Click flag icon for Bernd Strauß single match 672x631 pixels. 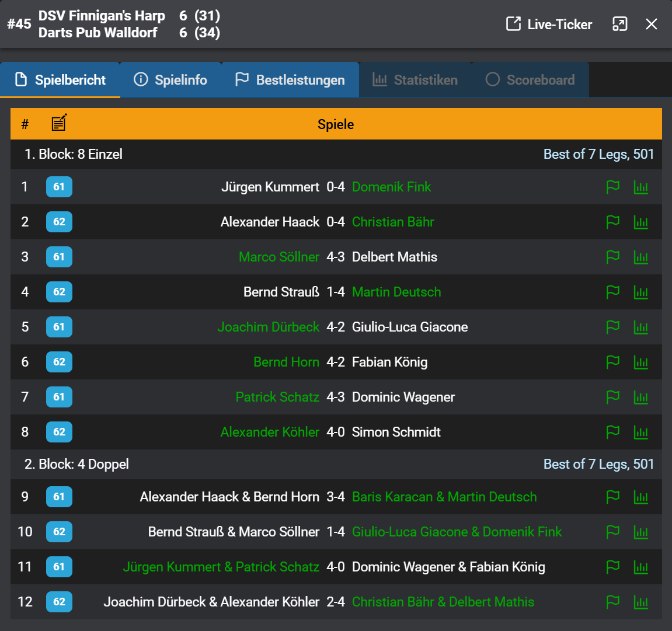(612, 292)
